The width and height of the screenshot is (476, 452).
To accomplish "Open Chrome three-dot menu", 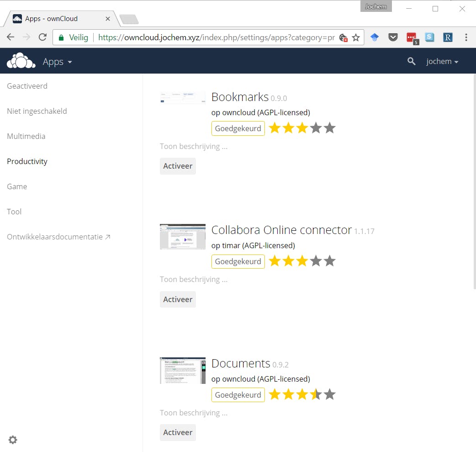I will coord(466,37).
